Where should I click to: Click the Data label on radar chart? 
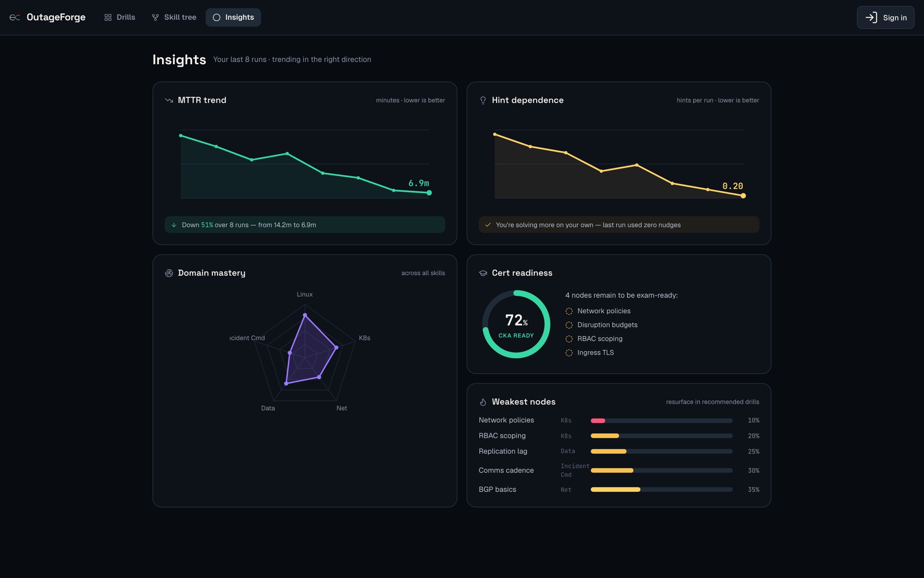point(268,408)
